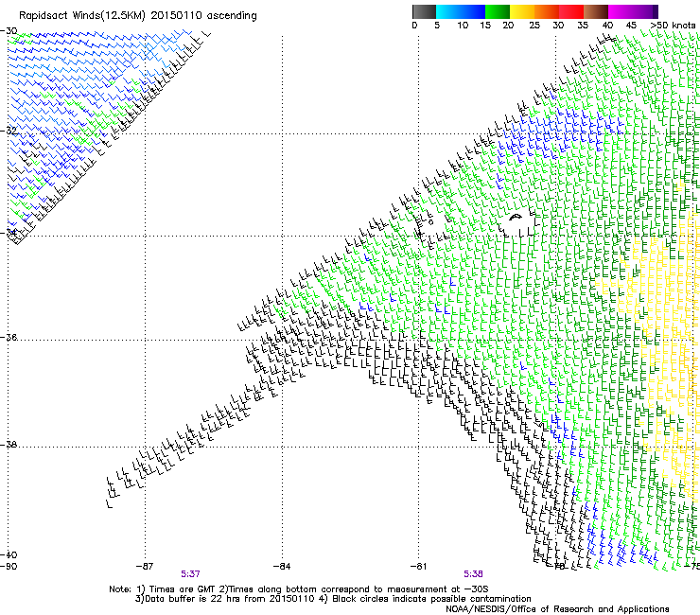Viewport: 700px width, 615px height.
Task: Click the legend number '25' tick label
Action: point(534,25)
